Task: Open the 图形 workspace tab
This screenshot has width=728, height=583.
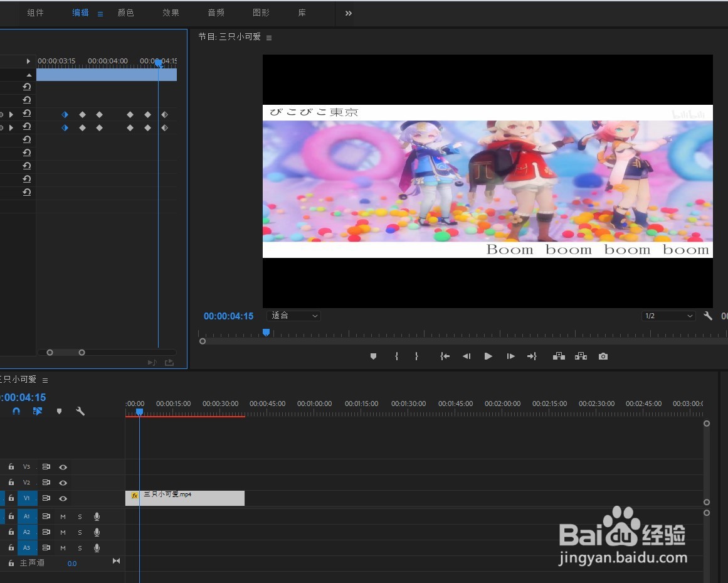Action: [x=261, y=13]
